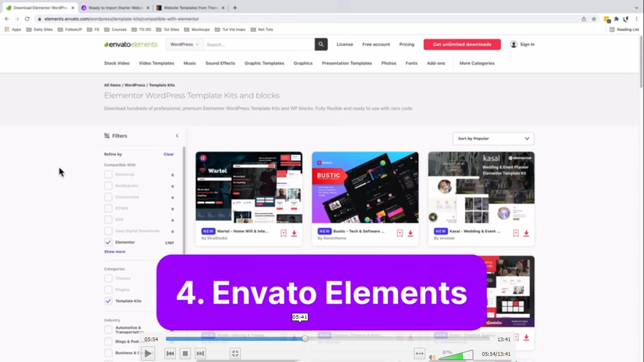The height and width of the screenshot is (362, 644).
Task: Open the Free account link
Action: tap(376, 44)
